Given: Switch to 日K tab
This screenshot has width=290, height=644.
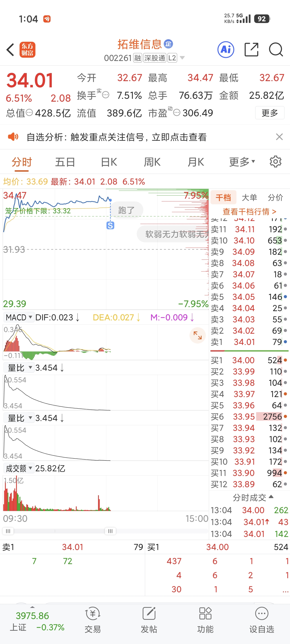Looking at the screenshot, I should click(109, 162).
